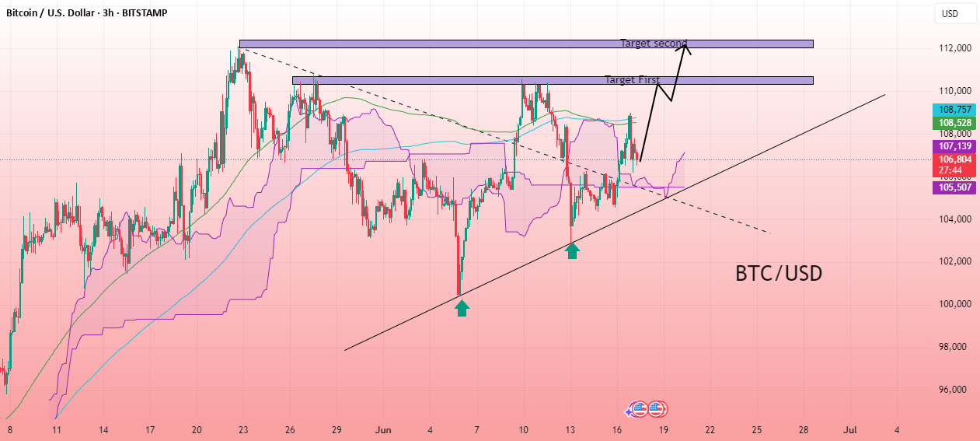Select the Target second purple zone rectangle
This screenshot has height=441, width=980.
coord(526,44)
